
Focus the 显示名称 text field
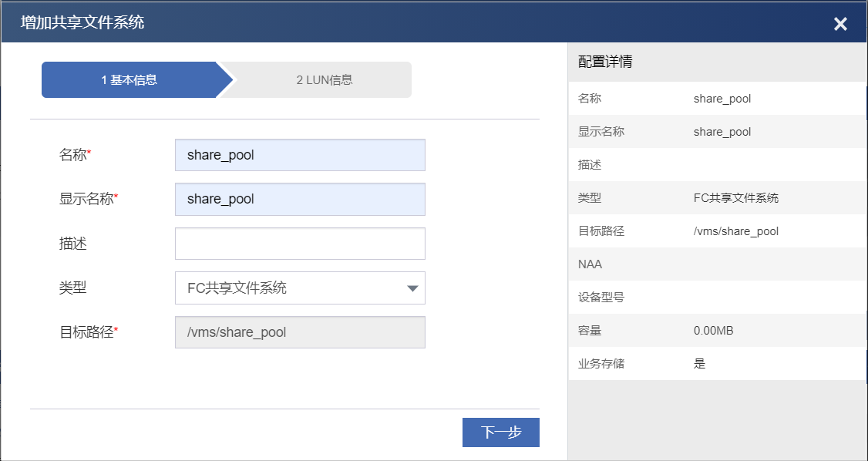(x=300, y=199)
